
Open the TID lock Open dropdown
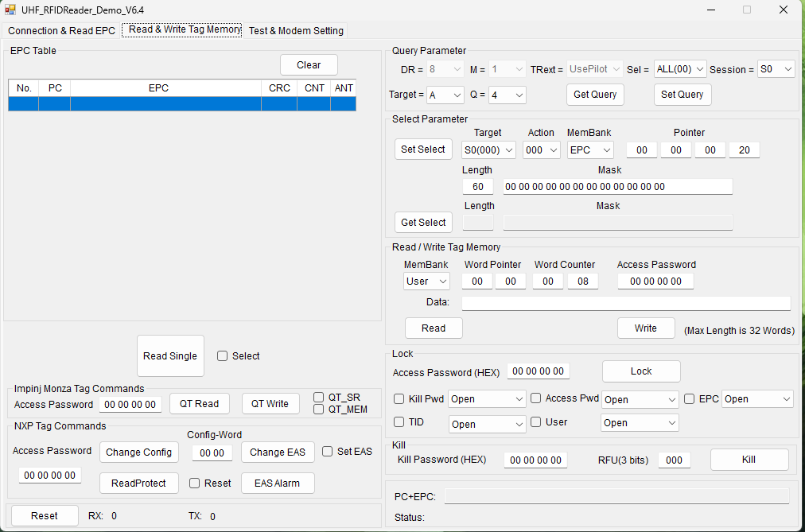[x=487, y=425]
